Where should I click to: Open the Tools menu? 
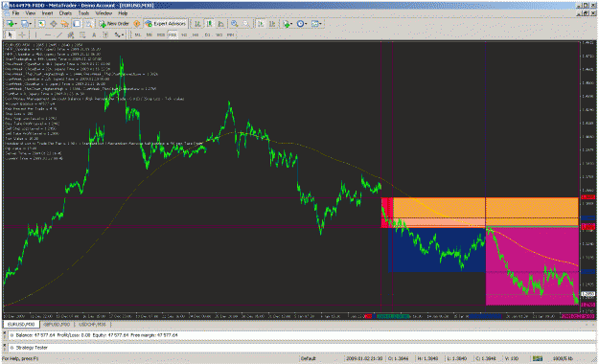(83, 13)
